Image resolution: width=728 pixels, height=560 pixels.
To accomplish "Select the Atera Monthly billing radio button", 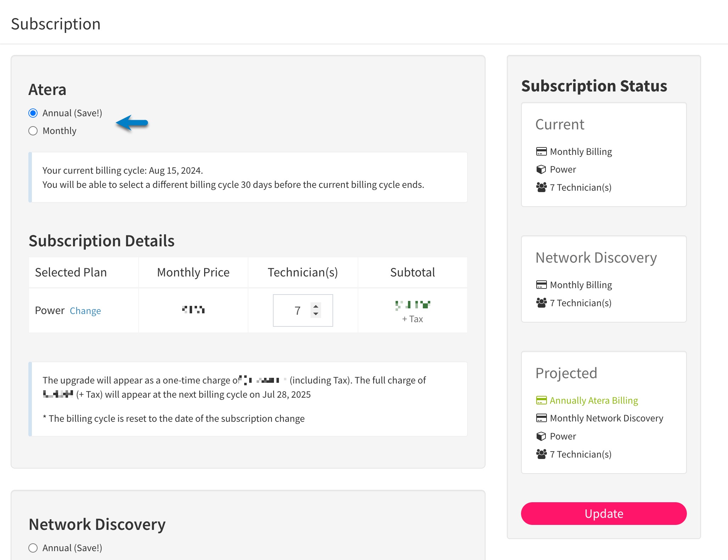I will pos(33,131).
